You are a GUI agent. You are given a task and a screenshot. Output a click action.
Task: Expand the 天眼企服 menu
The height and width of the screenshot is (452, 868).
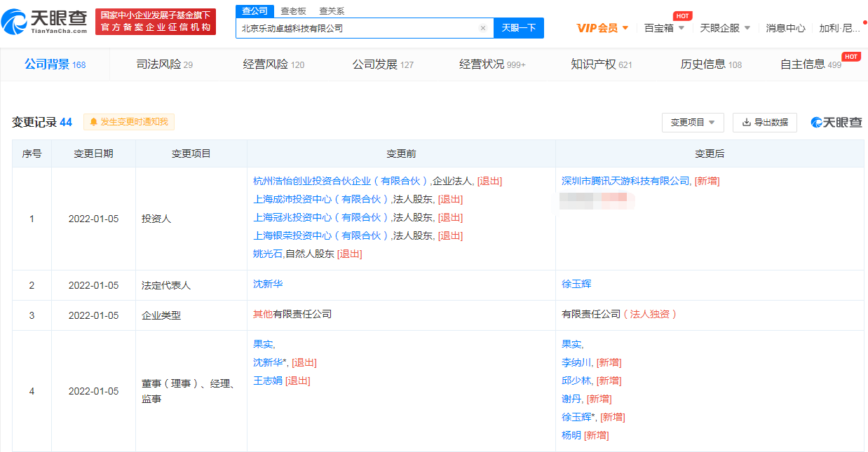coord(725,28)
